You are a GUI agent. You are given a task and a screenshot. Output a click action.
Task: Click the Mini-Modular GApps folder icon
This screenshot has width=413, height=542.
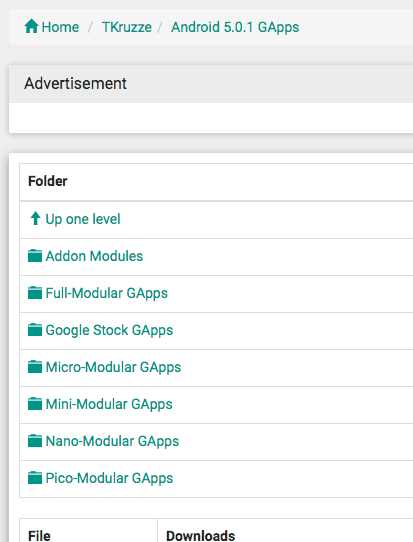pyautogui.click(x=35, y=404)
